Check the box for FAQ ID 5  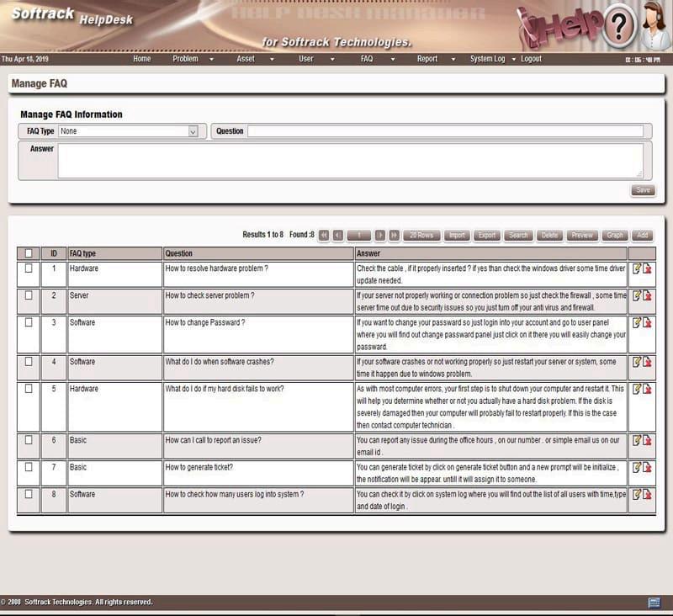click(x=29, y=389)
